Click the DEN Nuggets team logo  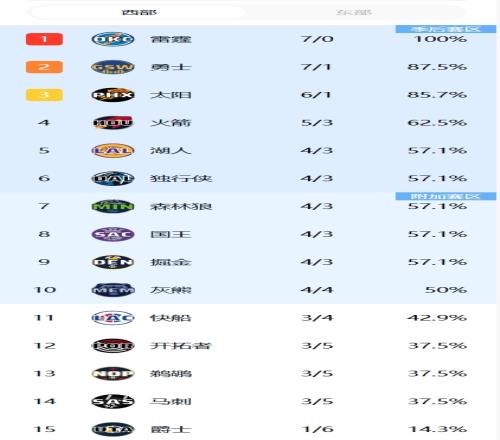[113, 262]
